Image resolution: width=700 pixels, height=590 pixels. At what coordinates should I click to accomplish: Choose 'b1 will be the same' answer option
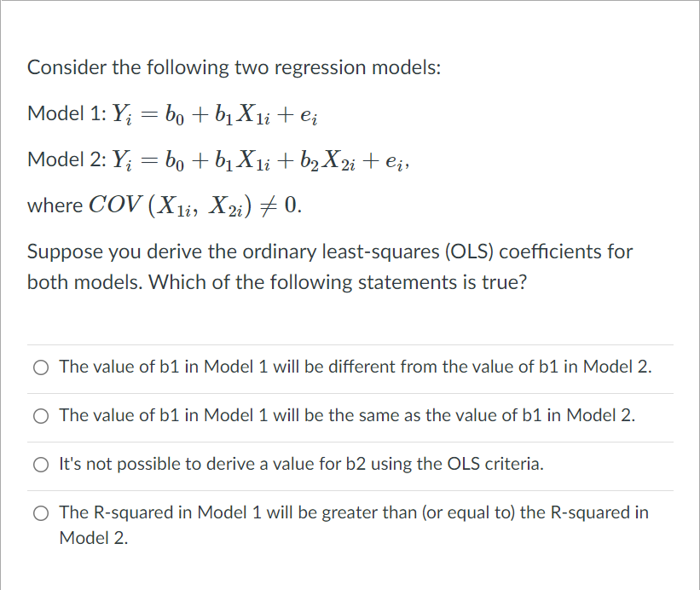click(x=40, y=415)
